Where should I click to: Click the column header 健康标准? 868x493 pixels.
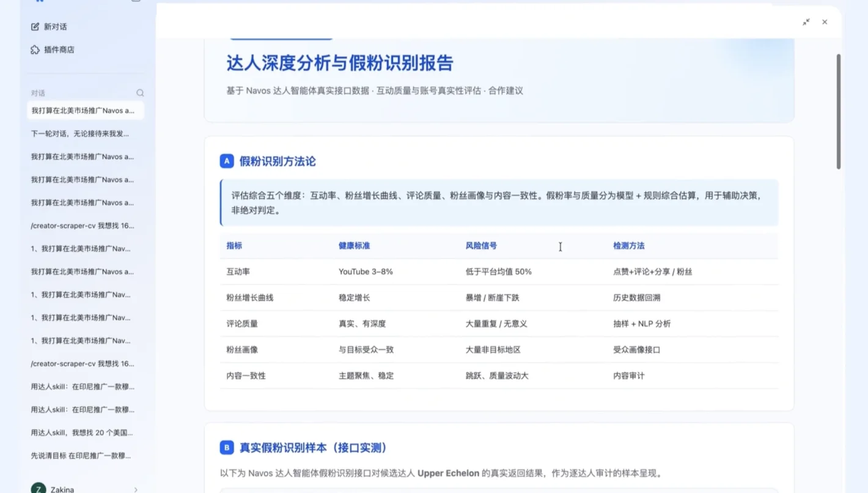(354, 246)
